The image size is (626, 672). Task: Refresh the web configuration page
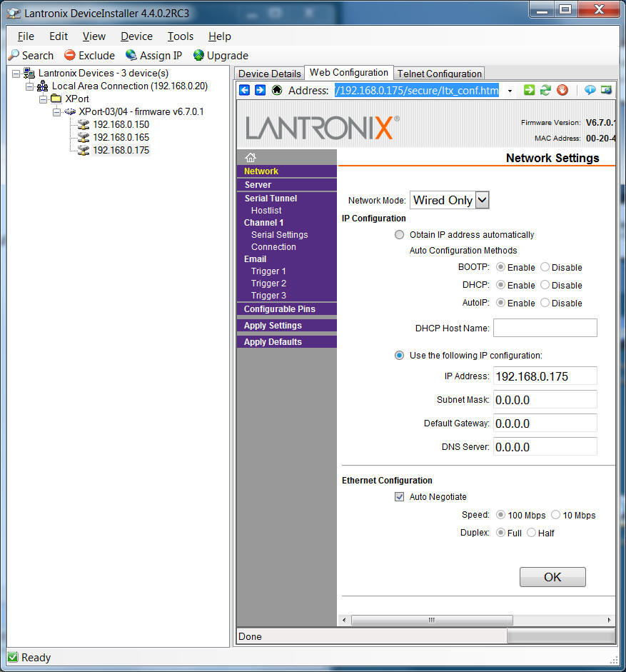point(545,90)
